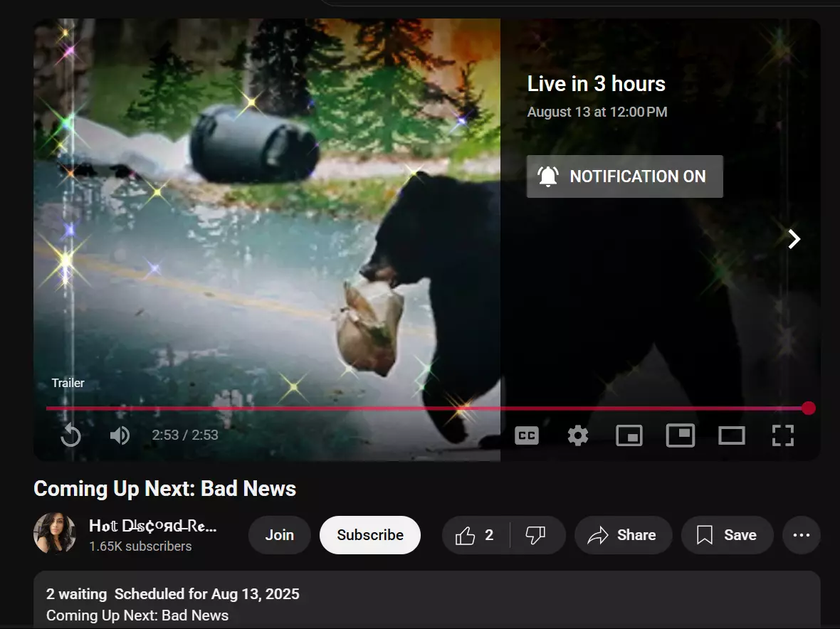840x629 pixels.
Task: Subscribe to the channel
Action: click(370, 535)
